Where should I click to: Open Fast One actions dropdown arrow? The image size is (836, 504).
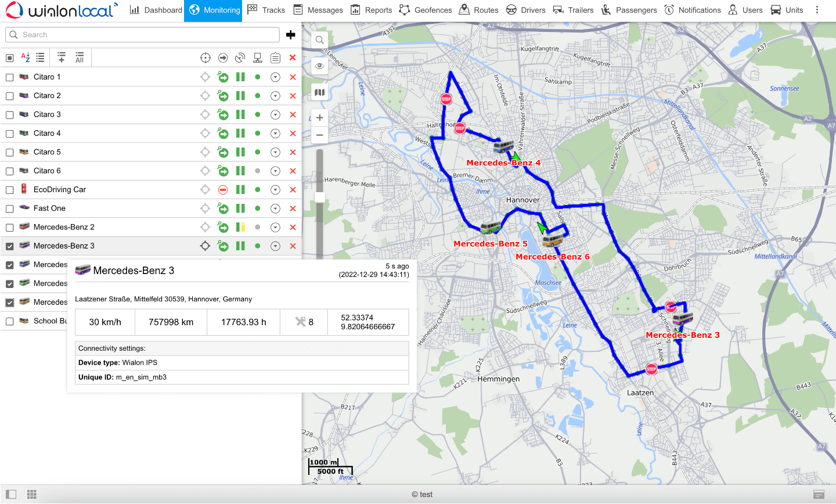pyautogui.click(x=275, y=208)
